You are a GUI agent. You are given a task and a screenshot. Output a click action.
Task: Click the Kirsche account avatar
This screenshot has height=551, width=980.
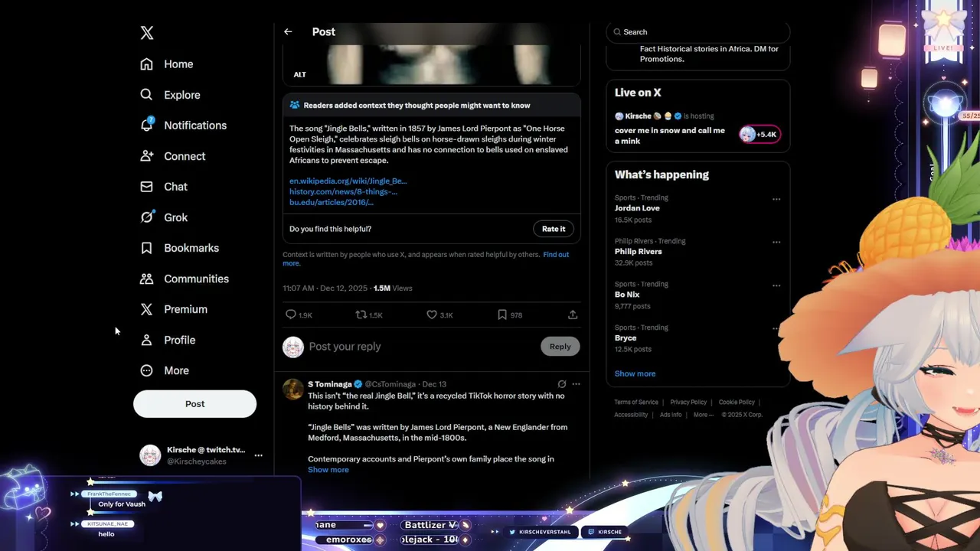point(150,455)
